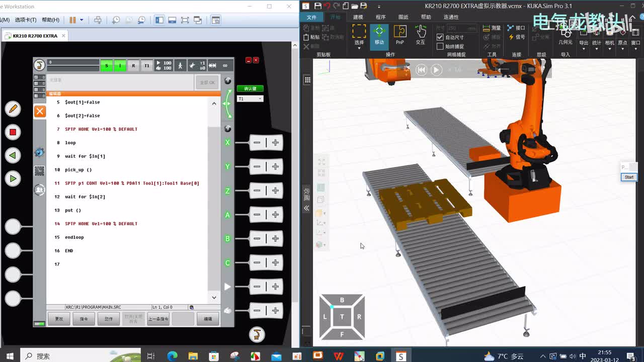Image resolution: width=644 pixels, height=362 pixels.
Task: Open a file via the folder icon in KUKA.Sim
Action: [355, 6]
